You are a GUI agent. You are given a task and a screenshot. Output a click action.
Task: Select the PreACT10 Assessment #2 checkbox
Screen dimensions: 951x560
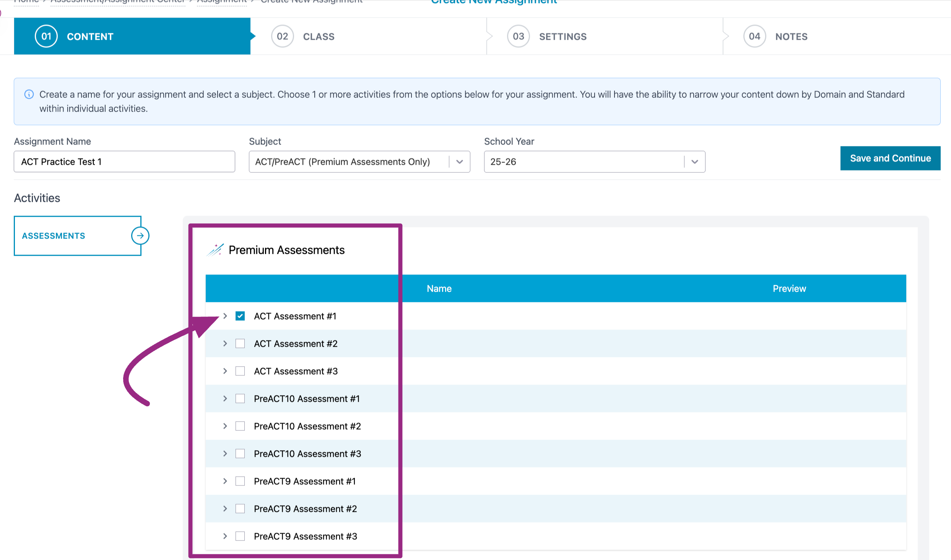click(240, 426)
